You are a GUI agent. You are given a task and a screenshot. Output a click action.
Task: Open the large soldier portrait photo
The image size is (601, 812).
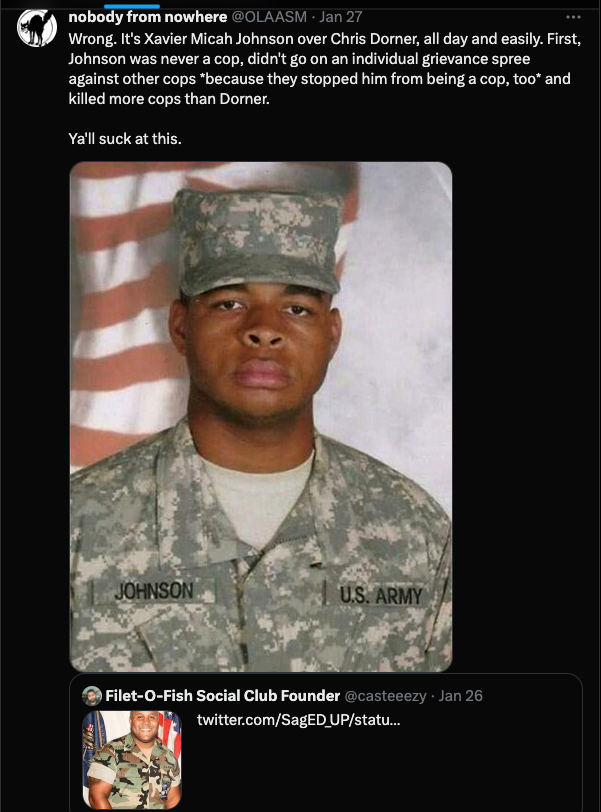[x=261, y=417]
